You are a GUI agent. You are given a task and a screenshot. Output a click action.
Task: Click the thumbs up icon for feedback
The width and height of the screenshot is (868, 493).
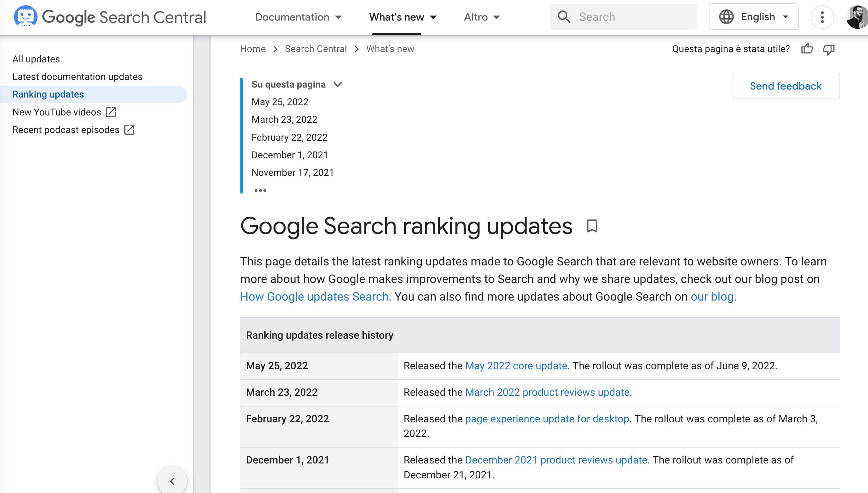(807, 49)
